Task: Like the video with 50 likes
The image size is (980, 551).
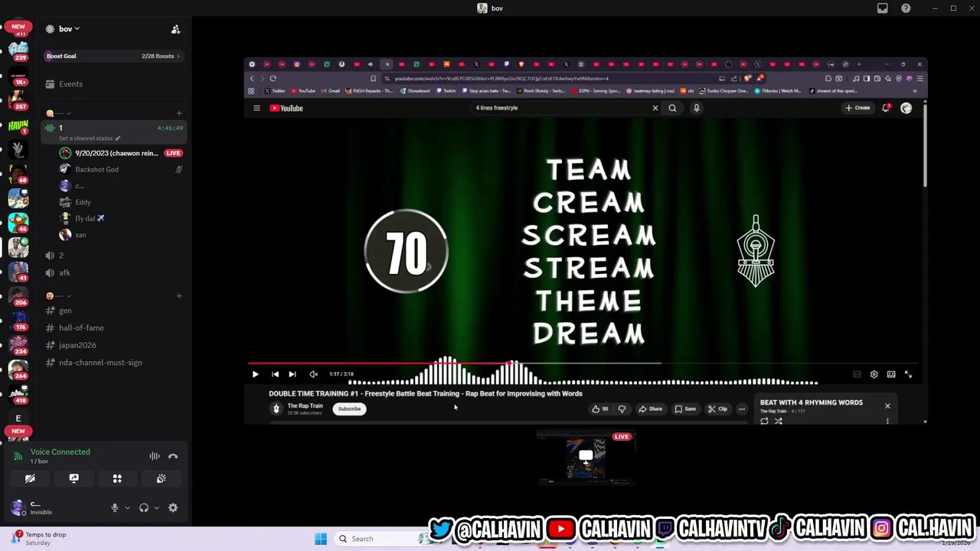Action: click(x=599, y=409)
